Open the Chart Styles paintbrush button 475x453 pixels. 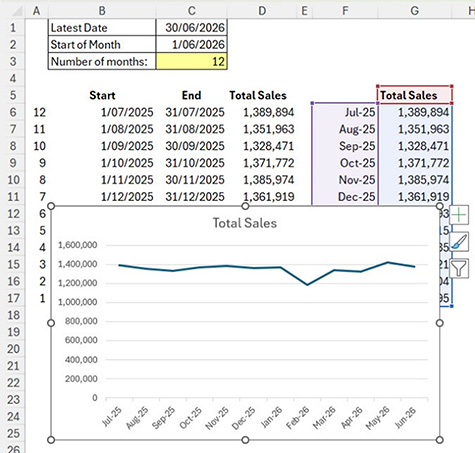pyautogui.click(x=459, y=242)
